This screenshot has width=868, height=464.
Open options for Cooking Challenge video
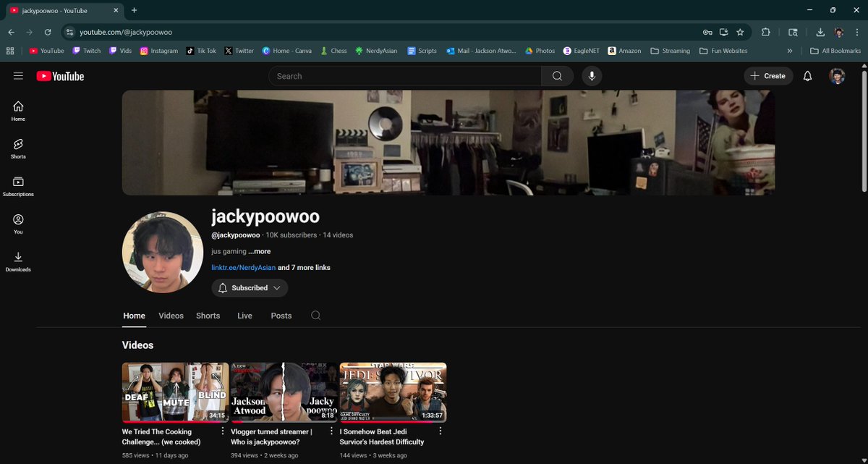coord(222,431)
